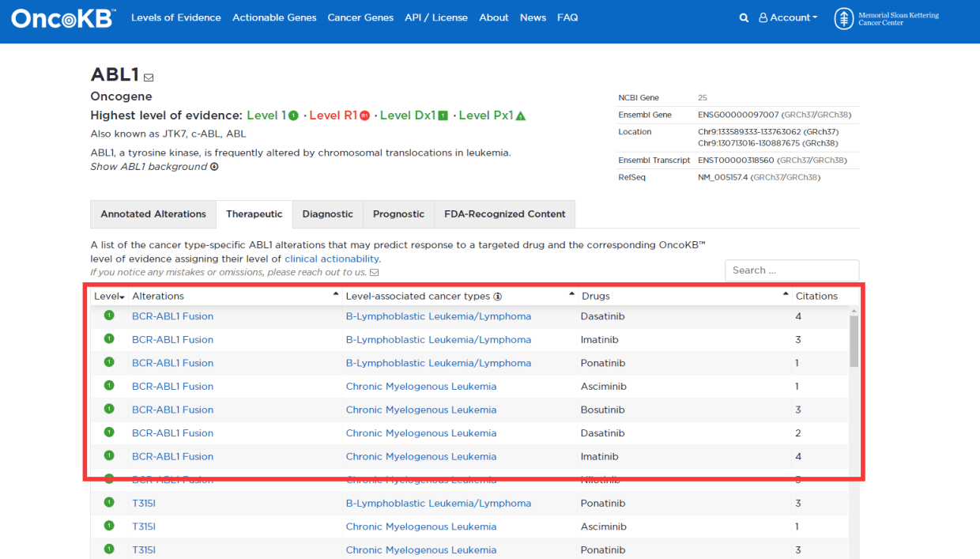Click the level icon in Chronic Myelogenous Dasatinib row
The height and width of the screenshot is (559, 980).
(109, 432)
